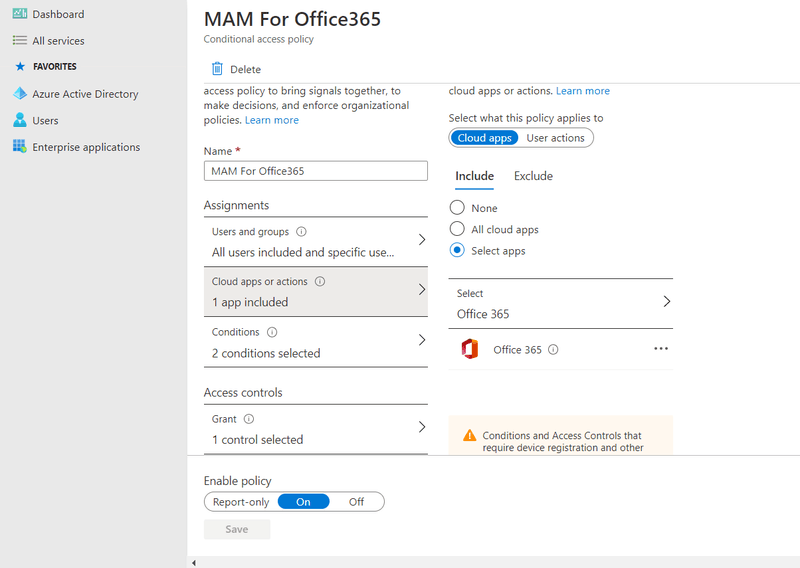This screenshot has width=800, height=568.
Task: Expand Conditions assignment chevron
Action: [x=422, y=340]
